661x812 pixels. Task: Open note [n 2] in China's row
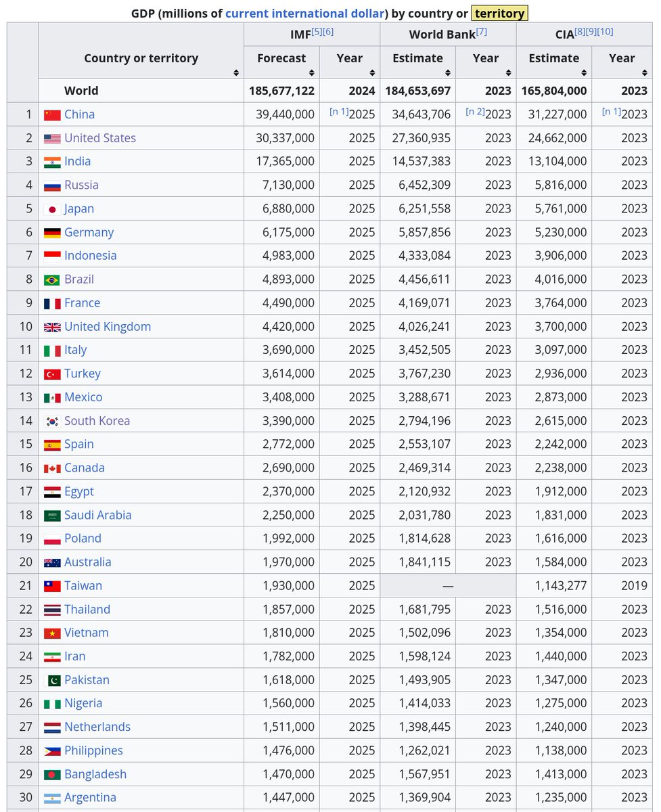(475, 112)
